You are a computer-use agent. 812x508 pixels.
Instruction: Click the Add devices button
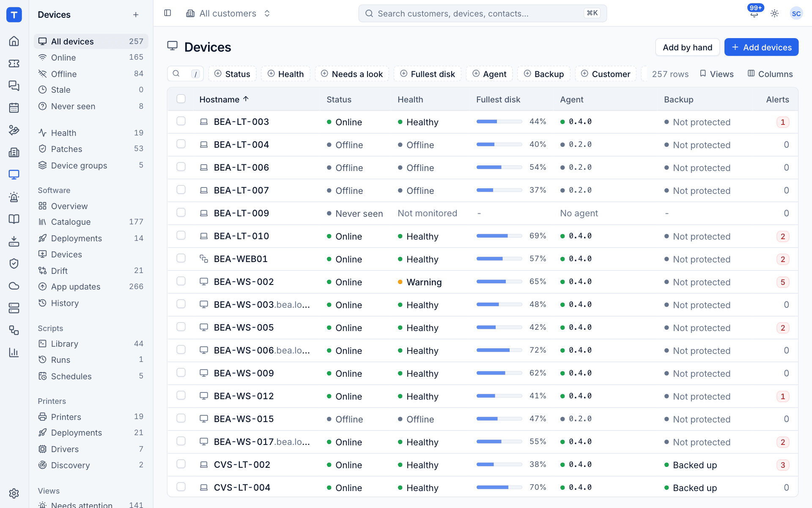pyautogui.click(x=761, y=47)
